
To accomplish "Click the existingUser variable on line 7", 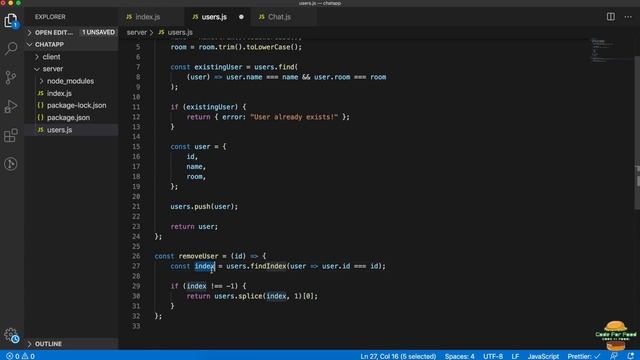I will point(218,67).
